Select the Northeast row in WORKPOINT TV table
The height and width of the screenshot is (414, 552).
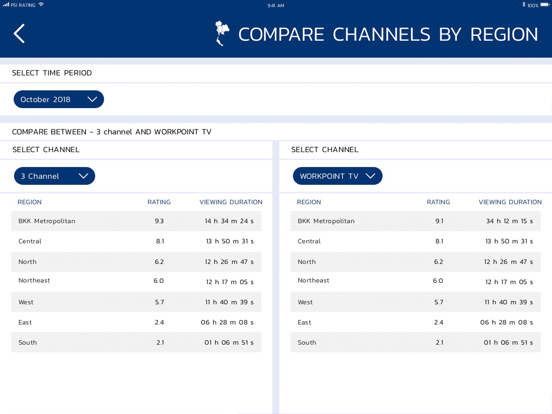coord(415,281)
